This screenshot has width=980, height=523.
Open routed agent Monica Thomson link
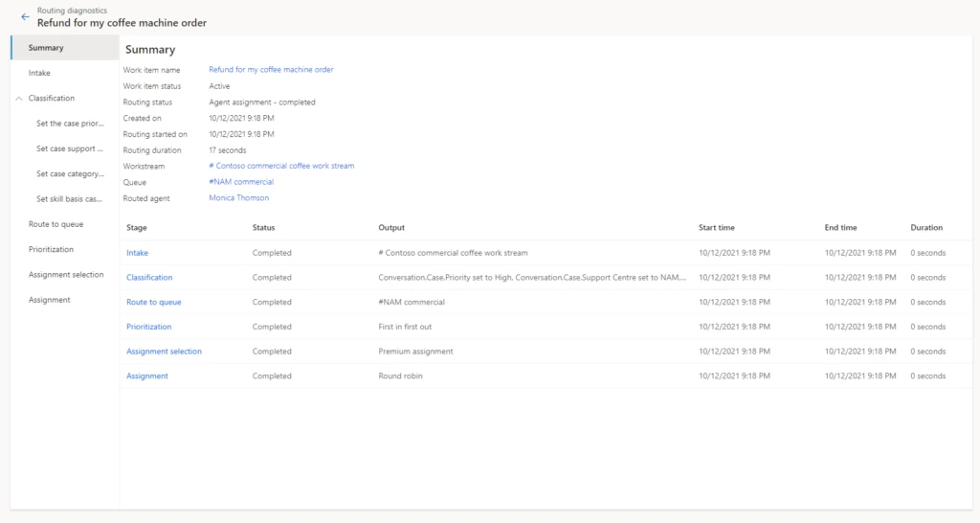(239, 198)
